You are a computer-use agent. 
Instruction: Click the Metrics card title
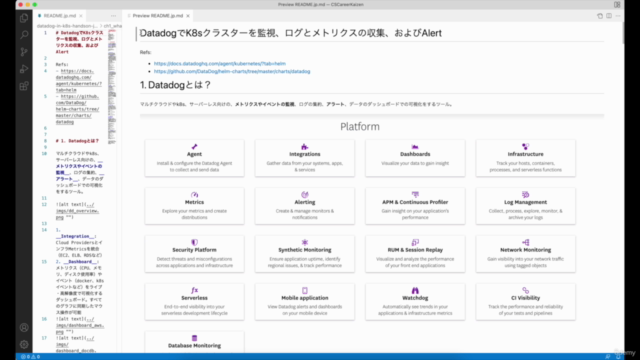pyautogui.click(x=194, y=202)
